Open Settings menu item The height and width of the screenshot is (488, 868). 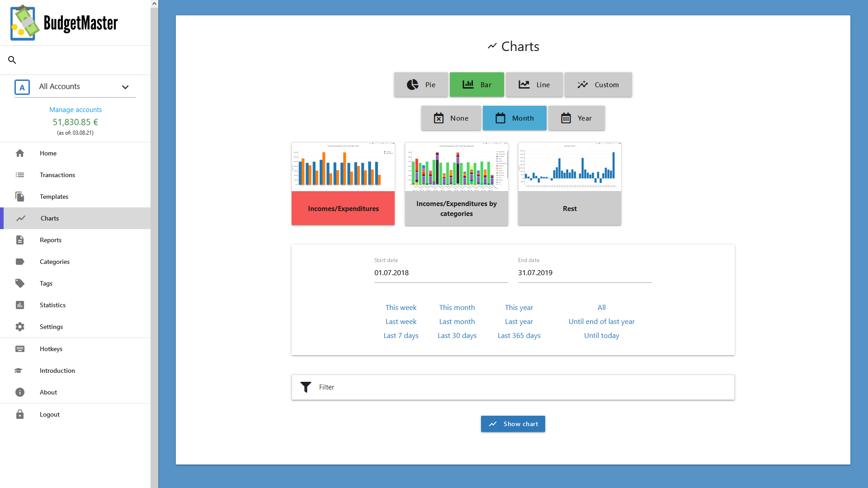coord(75,327)
